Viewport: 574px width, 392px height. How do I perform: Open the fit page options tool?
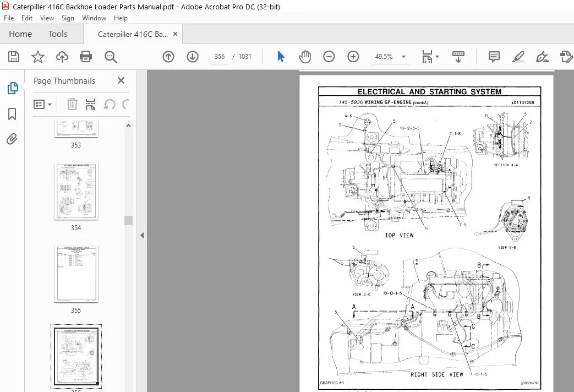point(427,57)
